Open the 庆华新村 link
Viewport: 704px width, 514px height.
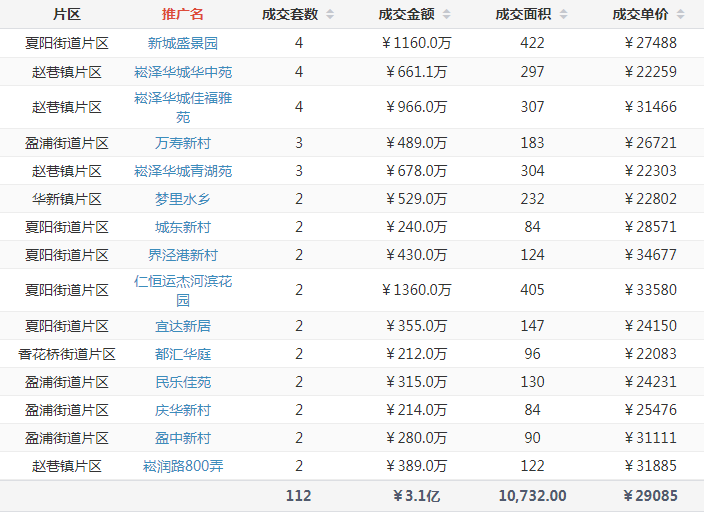pyautogui.click(x=183, y=410)
